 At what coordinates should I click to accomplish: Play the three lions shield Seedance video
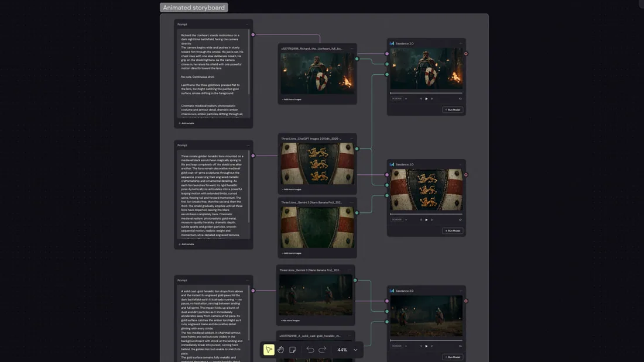click(426, 220)
